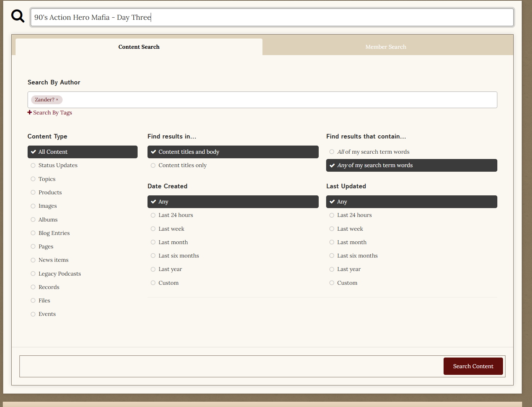Select Topics content type
Viewport: 532px width, 407px height.
coord(47,179)
